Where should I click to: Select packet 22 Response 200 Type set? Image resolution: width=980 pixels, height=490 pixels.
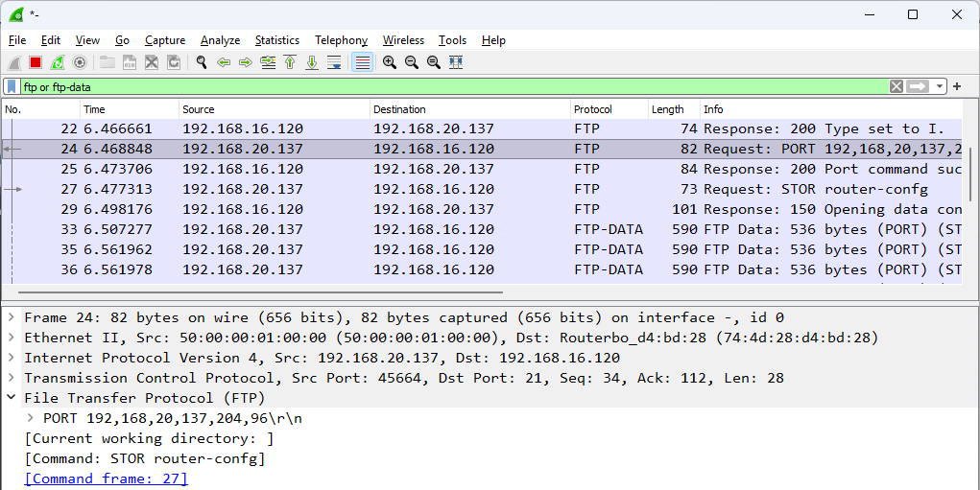[482, 129]
